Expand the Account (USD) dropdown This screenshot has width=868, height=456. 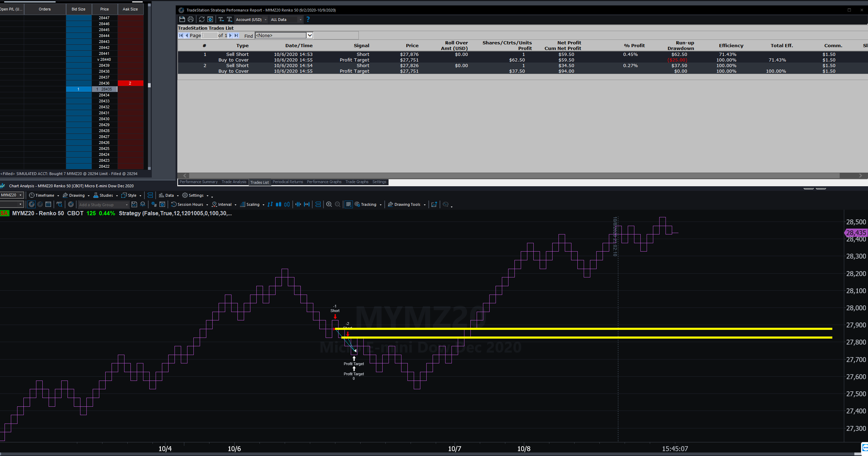[266, 20]
